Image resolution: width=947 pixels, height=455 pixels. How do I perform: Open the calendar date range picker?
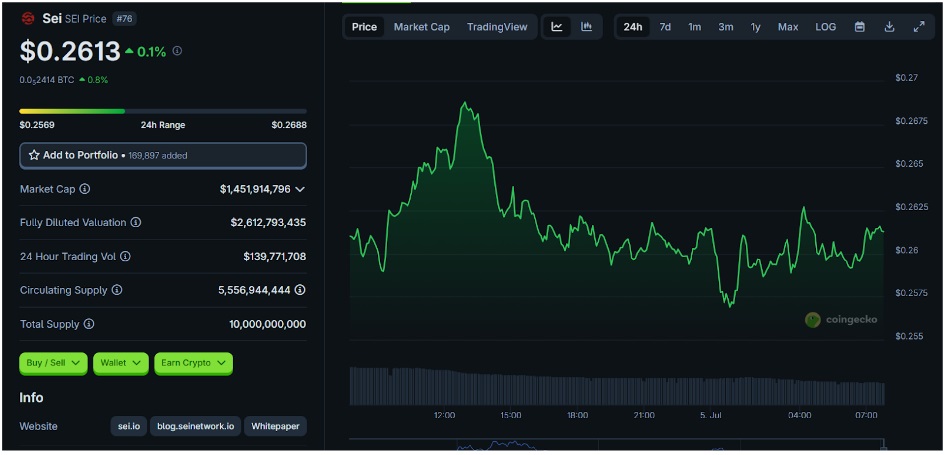(x=859, y=27)
